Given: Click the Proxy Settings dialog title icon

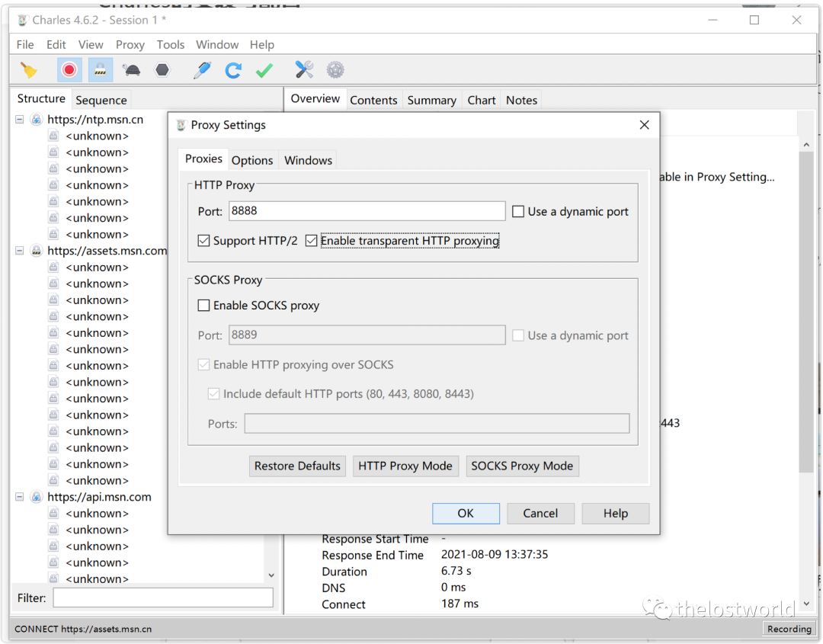Looking at the screenshot, I should [x=181, y=125].
